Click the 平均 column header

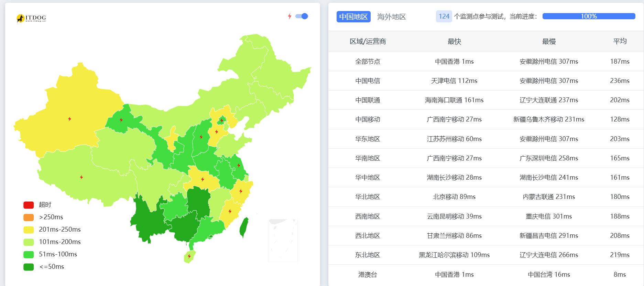(620, 41)
